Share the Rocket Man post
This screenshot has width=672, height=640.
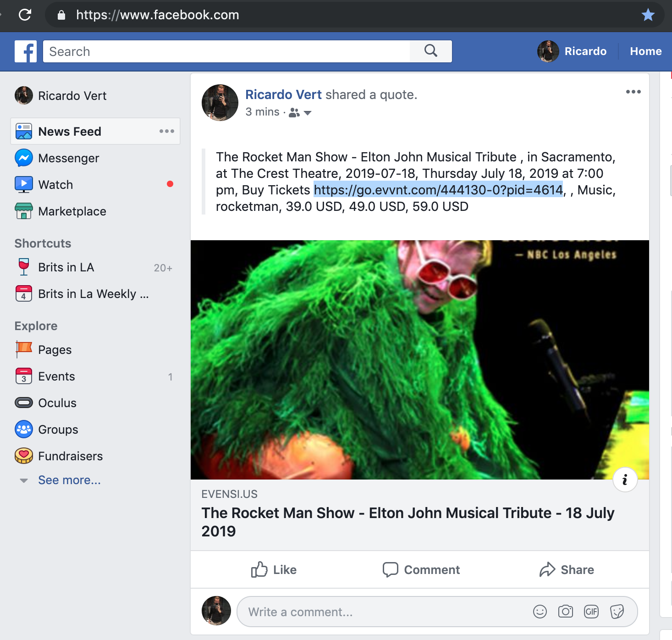coord(567,569)
